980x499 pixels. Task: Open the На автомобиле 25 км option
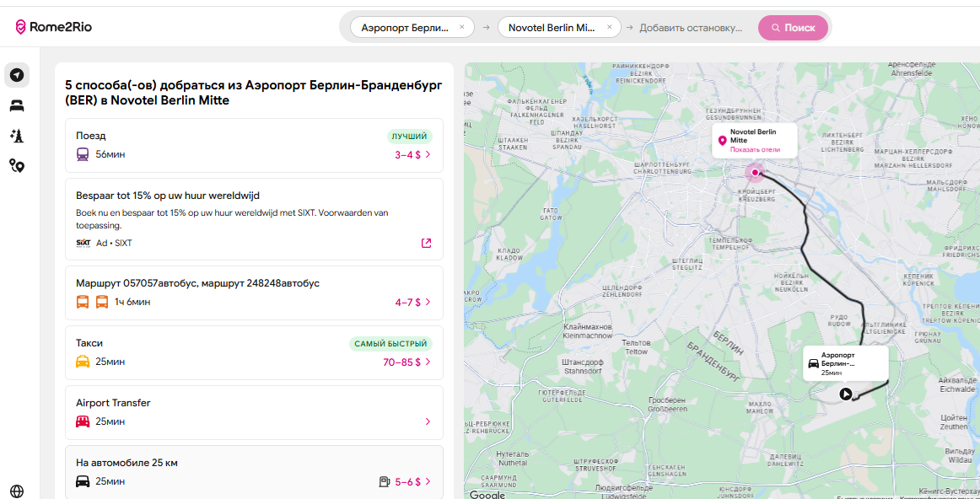coord(255,471)
